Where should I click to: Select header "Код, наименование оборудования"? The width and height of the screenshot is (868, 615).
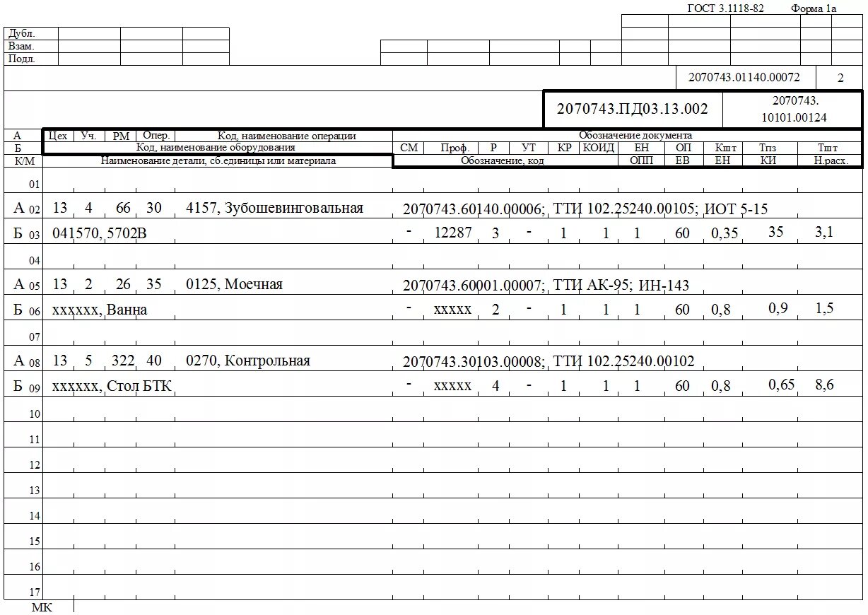click(216, 148)
